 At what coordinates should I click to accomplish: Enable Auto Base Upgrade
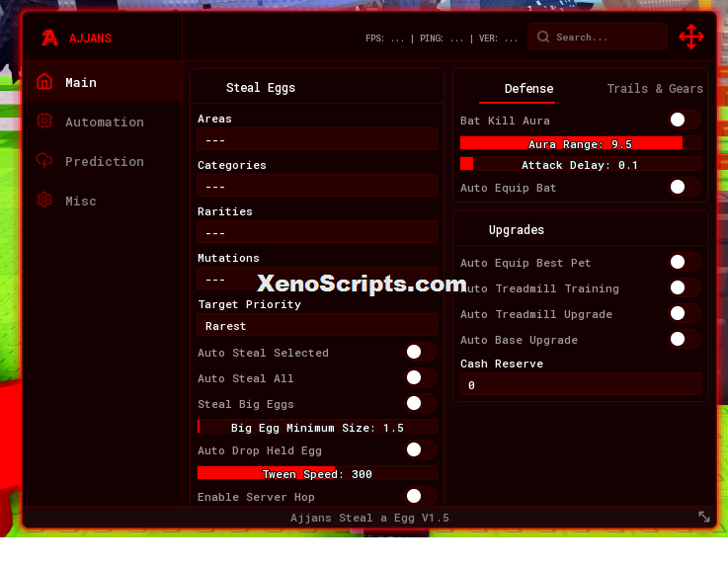click(685, 339)
